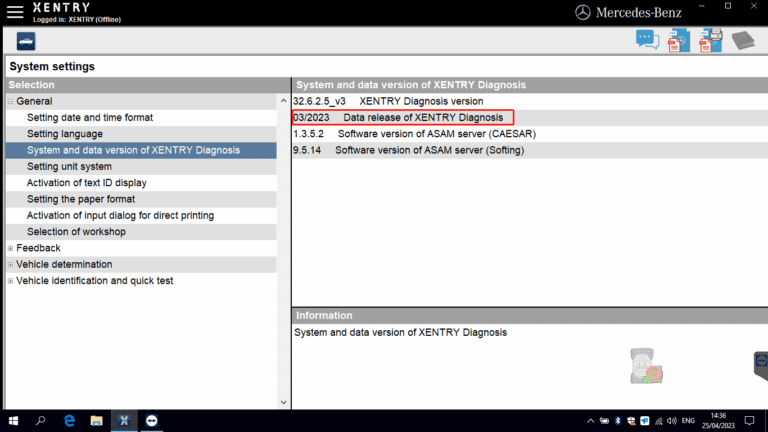Click the Vehicle determination label
The height and width of the screenshot is (432, 768).
64,264
